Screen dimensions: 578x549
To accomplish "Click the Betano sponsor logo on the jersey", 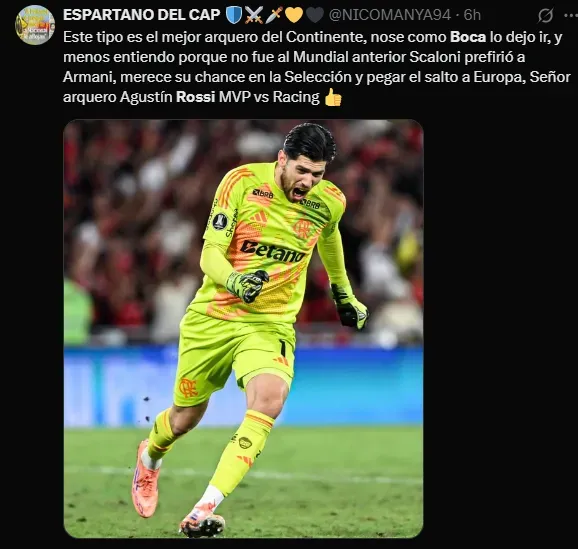I will pyautogui.click(x=272, y=251).
